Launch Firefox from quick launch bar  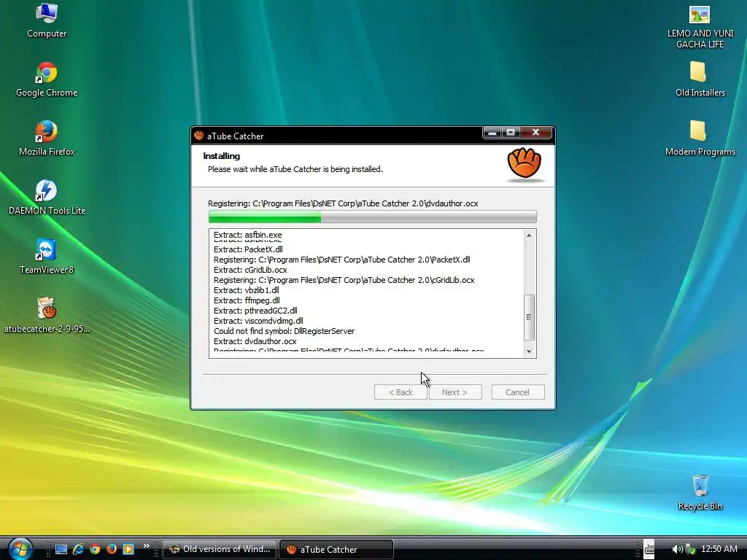click(x=112, y=549)
